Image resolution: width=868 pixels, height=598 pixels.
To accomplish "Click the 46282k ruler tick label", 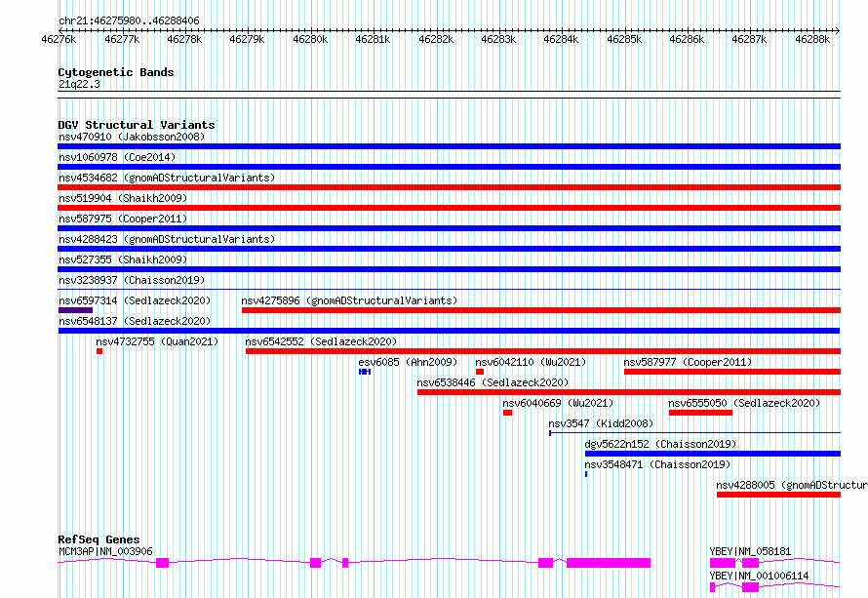I will pyautogui.click(x=436, y=39).
